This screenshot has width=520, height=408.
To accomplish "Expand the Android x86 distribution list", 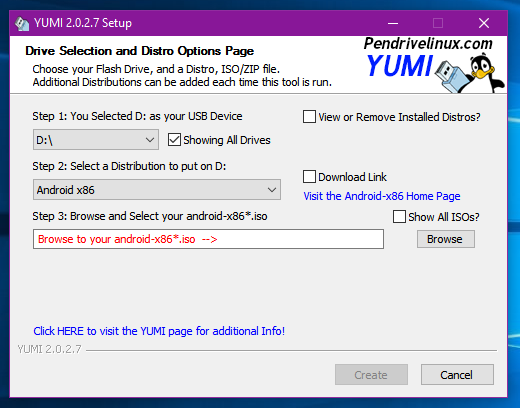I will click(x=157, y=190).
